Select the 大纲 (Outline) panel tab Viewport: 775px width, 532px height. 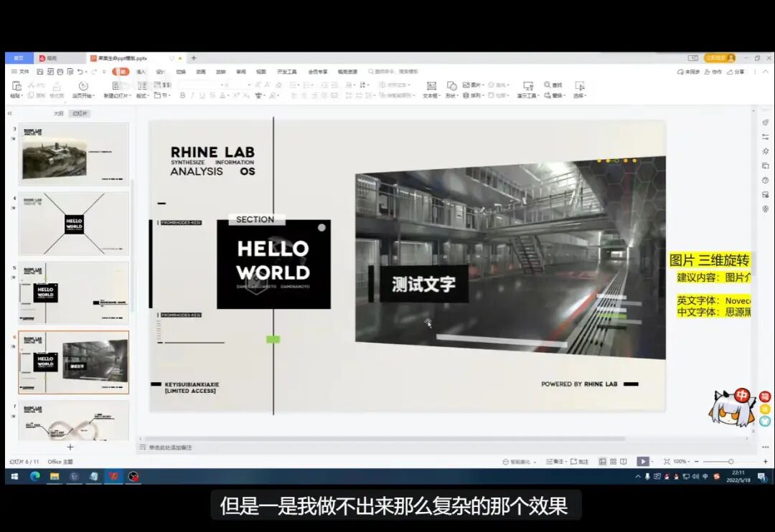pos(58,113)
